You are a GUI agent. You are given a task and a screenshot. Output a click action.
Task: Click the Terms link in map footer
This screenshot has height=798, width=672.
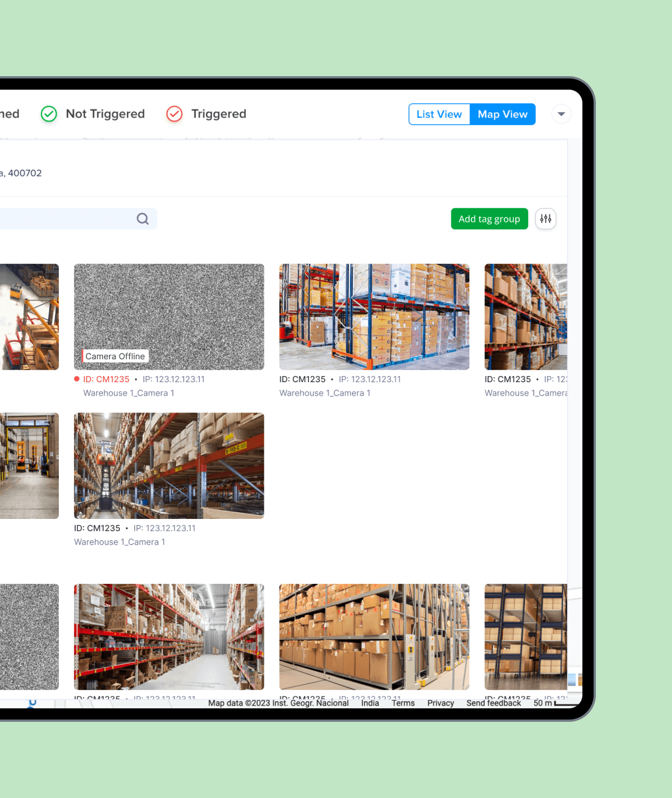click(403, 703)
